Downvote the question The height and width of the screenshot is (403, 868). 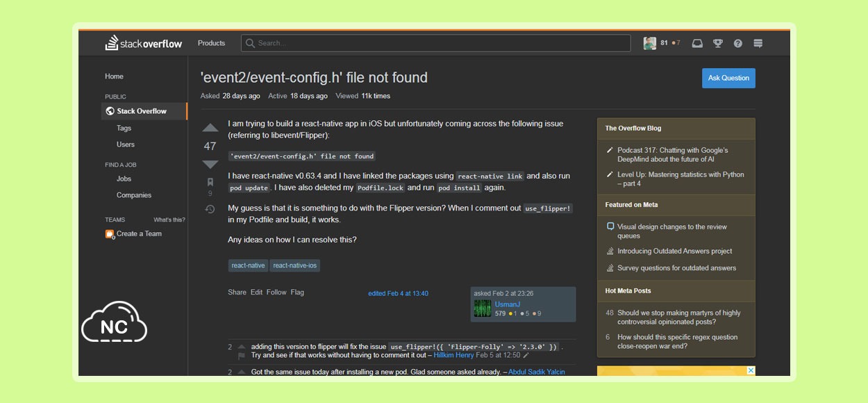(210, 164)
